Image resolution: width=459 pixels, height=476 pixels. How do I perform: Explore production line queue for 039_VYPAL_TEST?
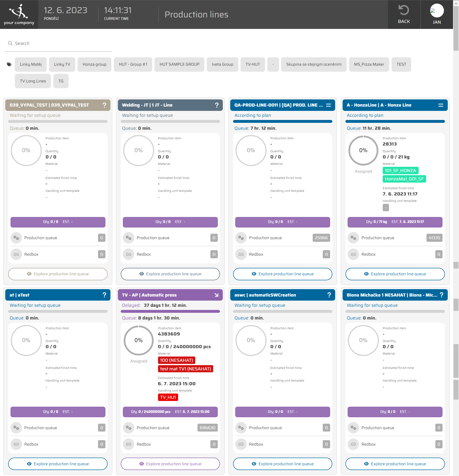click(58, 274)
